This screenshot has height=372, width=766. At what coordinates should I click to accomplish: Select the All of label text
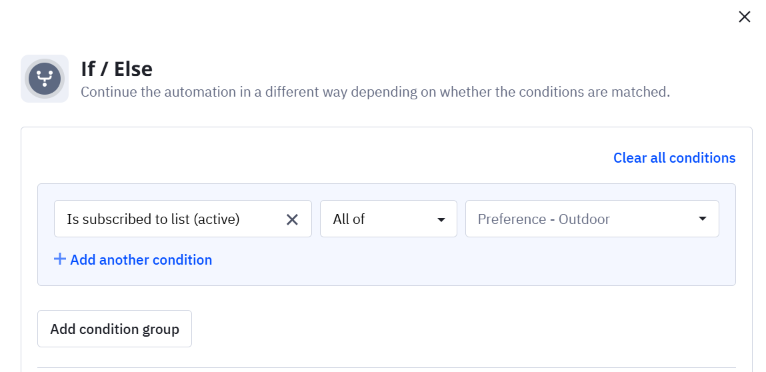(349, 219)
